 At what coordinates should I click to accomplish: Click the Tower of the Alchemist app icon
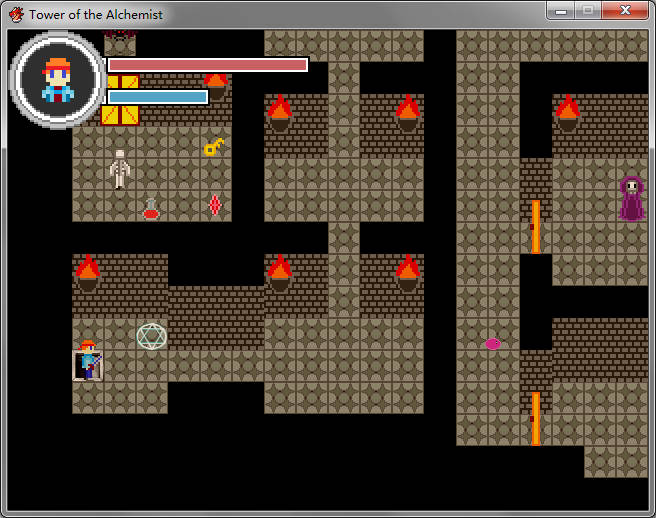(17, 15)
